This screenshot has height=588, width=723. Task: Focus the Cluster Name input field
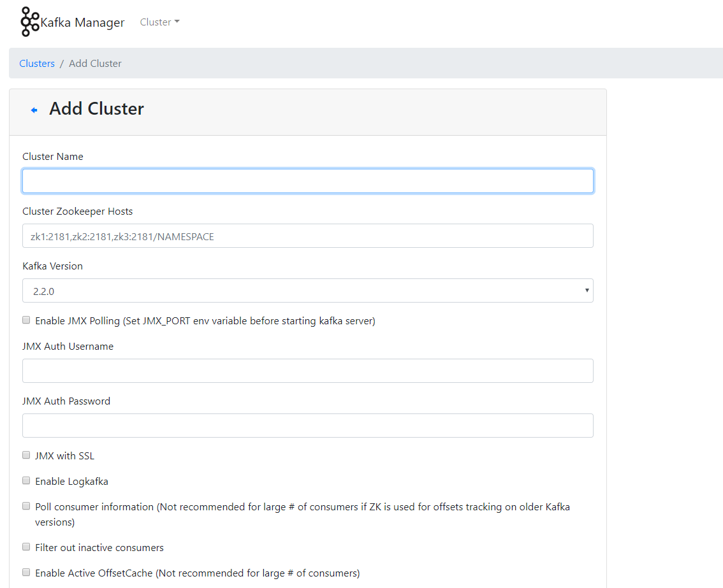(x=307, y=181)
